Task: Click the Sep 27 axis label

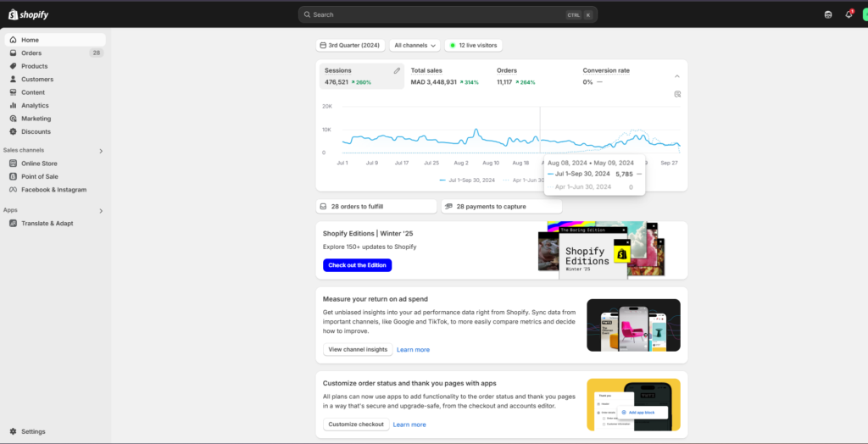Action: [x=670, y=164]
